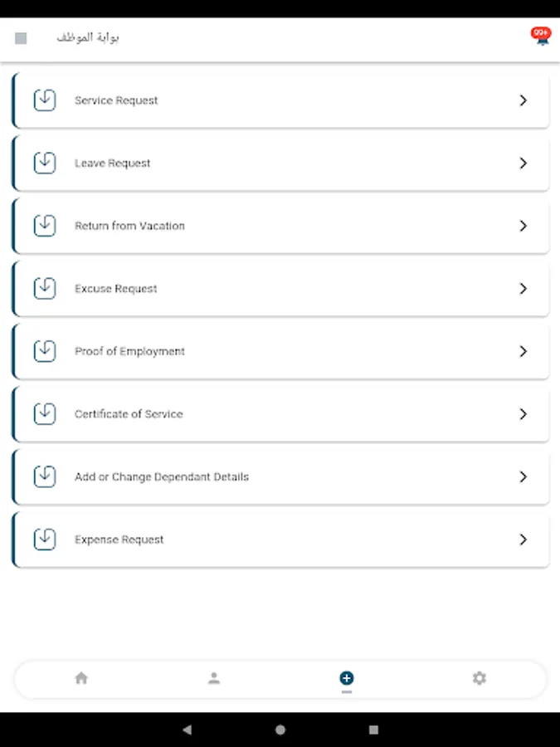Switch to the Profile tab in bottom navigation

point(214,678)
